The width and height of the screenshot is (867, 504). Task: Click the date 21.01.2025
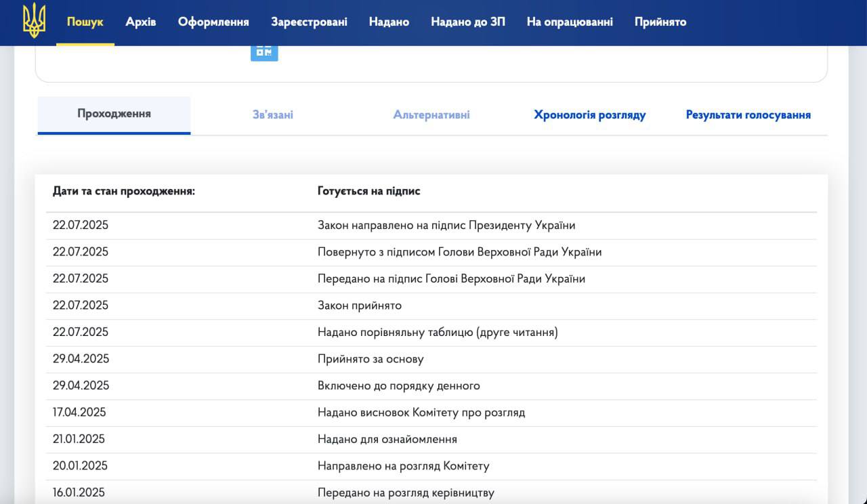(x=79, y=439)
